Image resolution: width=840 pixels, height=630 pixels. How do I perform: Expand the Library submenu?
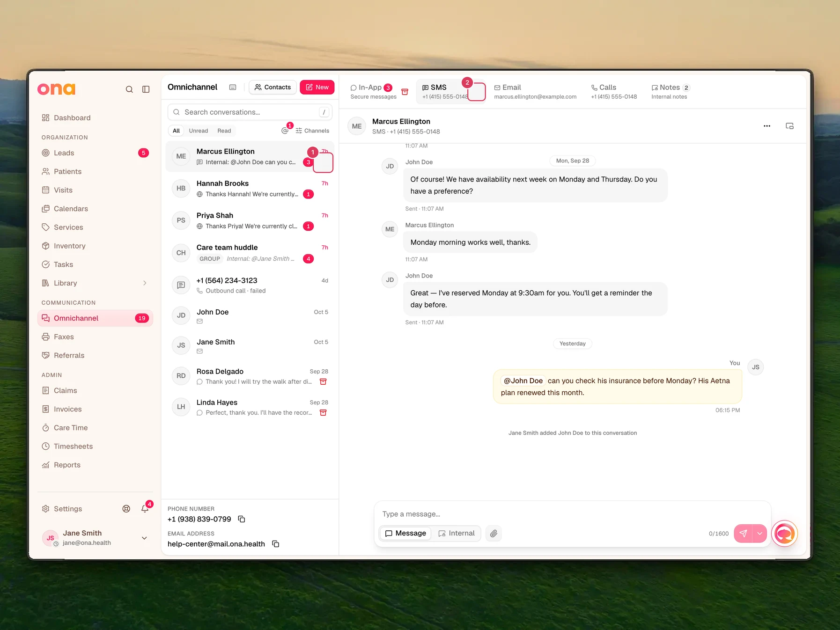(145, 283)
